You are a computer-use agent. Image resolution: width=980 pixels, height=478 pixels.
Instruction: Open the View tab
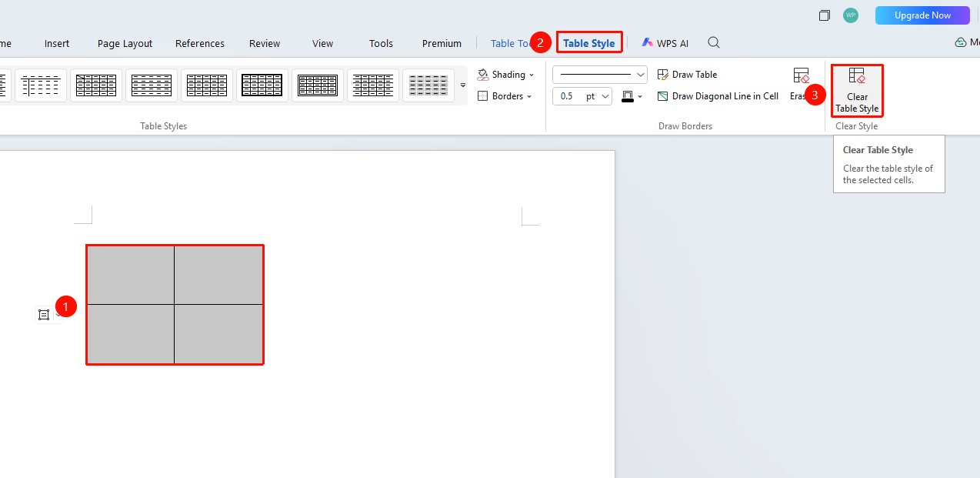pyautogui.click(x=323, y=43)
